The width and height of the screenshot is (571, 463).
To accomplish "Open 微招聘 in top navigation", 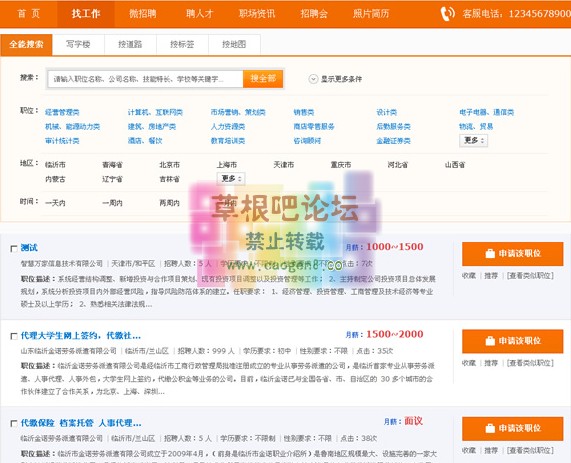I will pyautogui.click(x=143, y=14).
